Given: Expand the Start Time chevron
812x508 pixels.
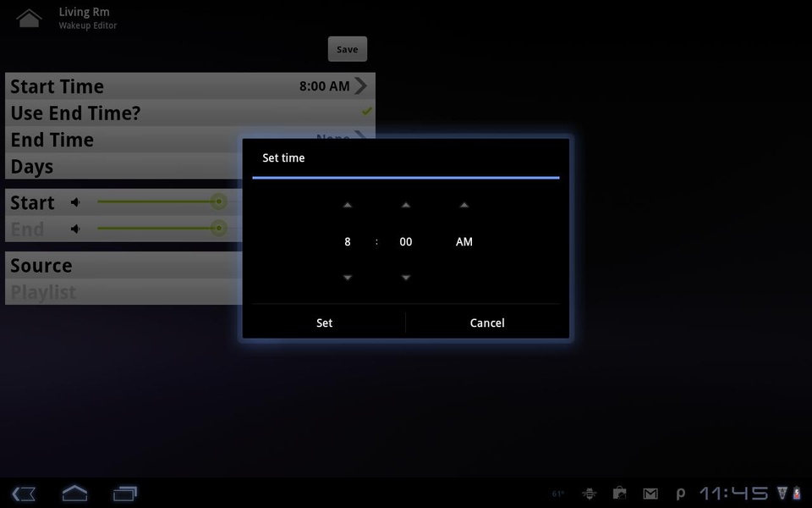Looking at the screenshot, I should [361, 86].
